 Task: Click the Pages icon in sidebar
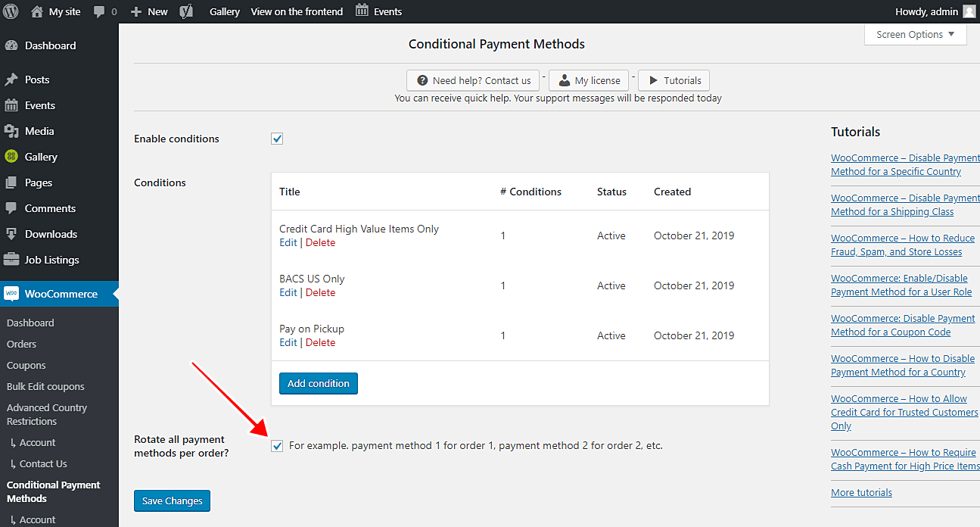tap(11, 182)
